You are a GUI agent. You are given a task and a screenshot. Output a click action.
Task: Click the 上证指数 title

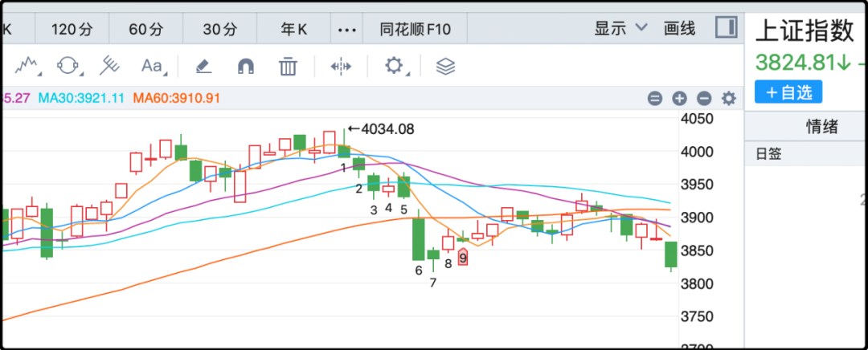click(x=805, y=31)
